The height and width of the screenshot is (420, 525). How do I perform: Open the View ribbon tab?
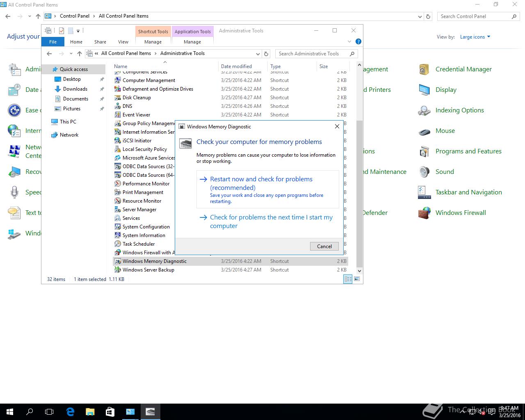[123, 42]
